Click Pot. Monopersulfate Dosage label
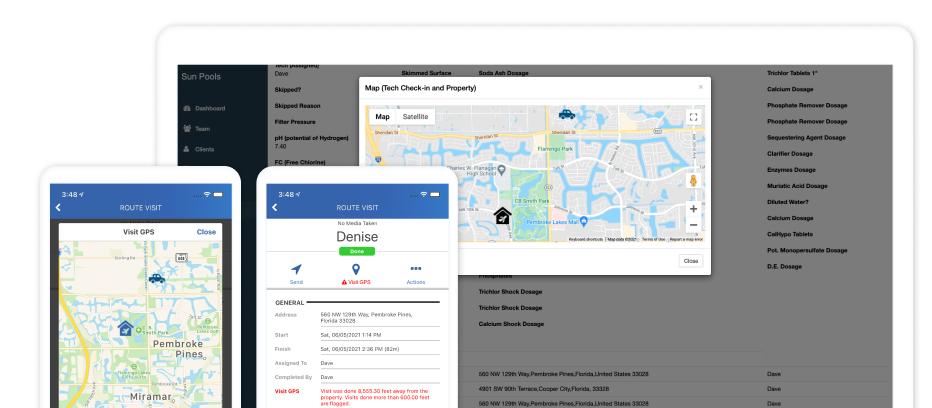This screenshot has width=932, height=408. point(807,250)
